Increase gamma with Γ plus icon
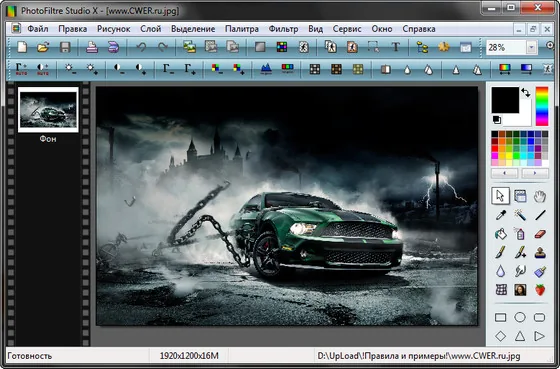 click(190, 69)
